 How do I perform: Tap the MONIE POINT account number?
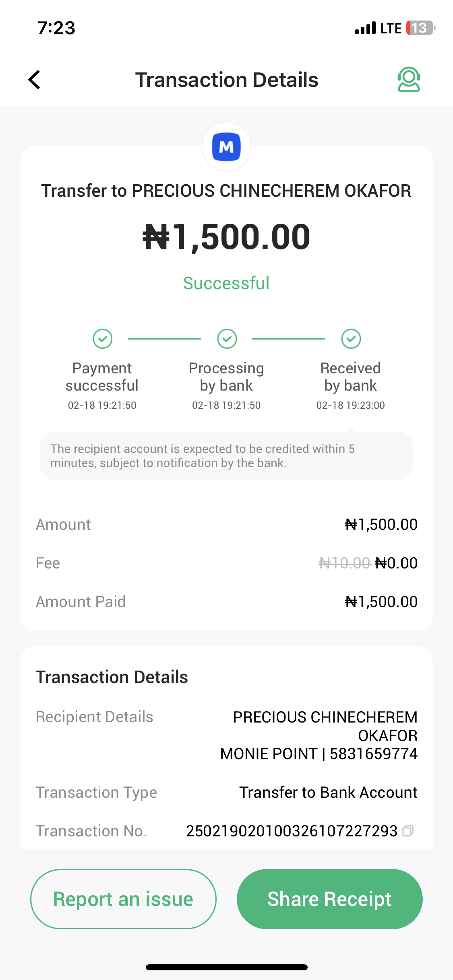click(373, 754)
